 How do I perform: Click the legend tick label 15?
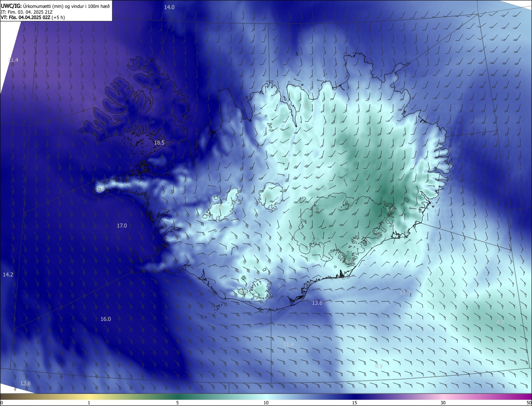(355, 403)
